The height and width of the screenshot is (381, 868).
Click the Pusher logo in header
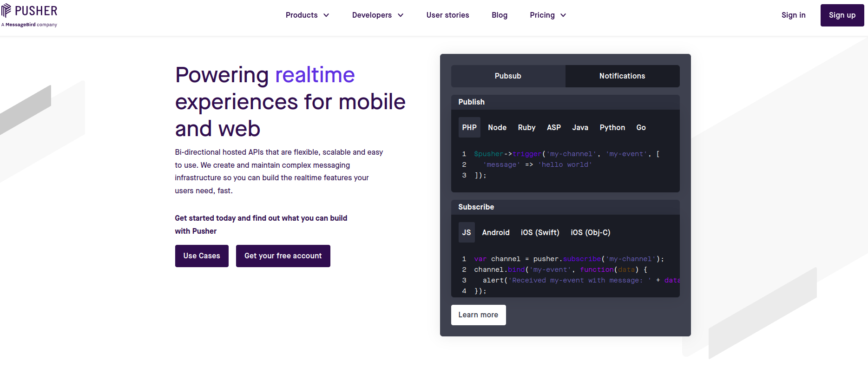click(x=30, y=15)
